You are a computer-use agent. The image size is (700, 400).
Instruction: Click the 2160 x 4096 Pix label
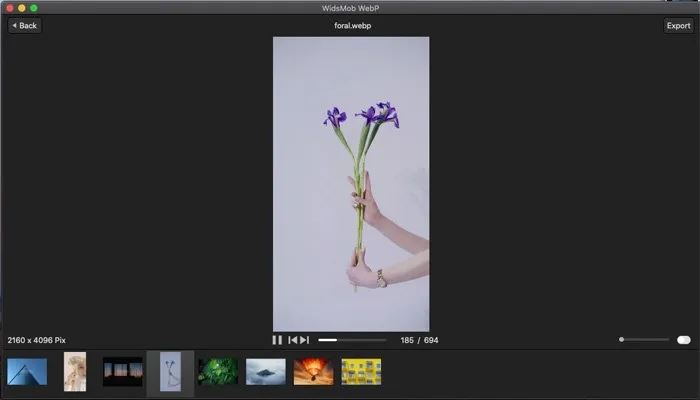tap(37, 340)
